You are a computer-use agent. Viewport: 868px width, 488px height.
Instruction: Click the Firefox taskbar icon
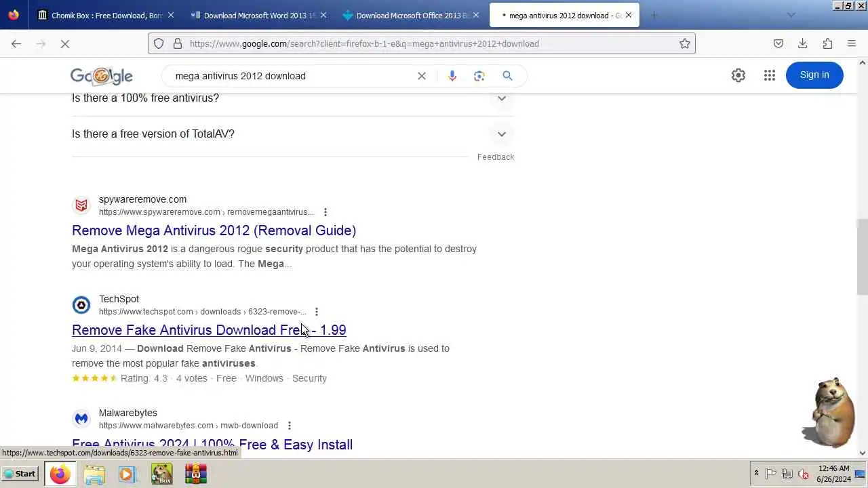click(60, 474)
